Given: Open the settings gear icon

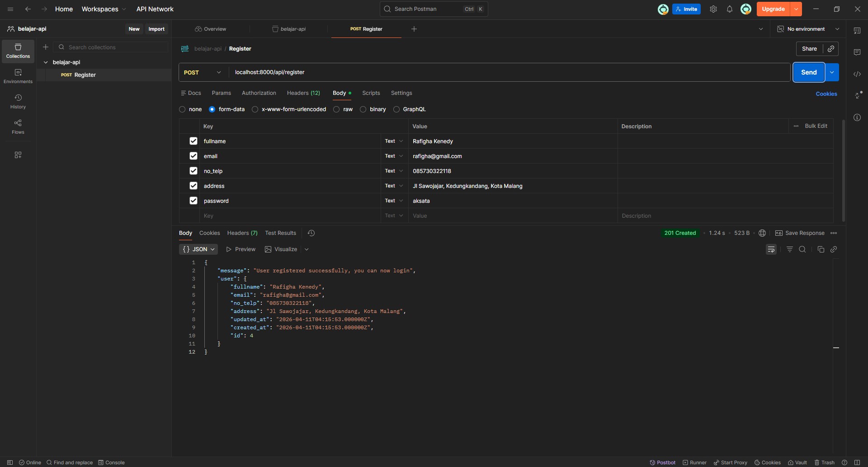Looking at the screenshot, I should (713, 9).
